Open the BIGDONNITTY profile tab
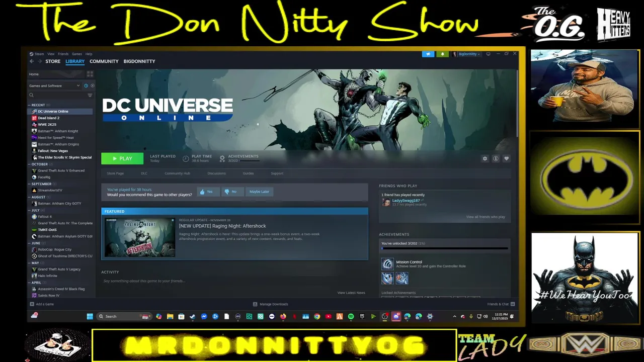The image size is (644, 362). coord(139,61)
